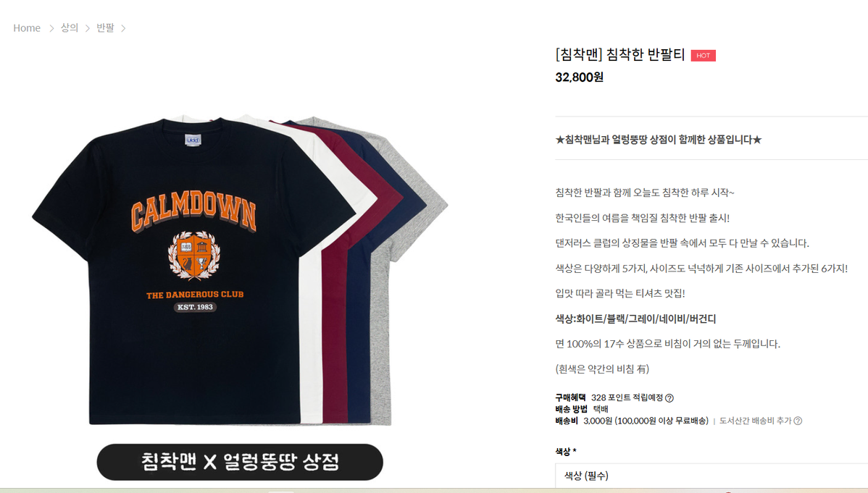
Task: Click the 도서산간 배송비 추가 link
Action: (755, 421)
